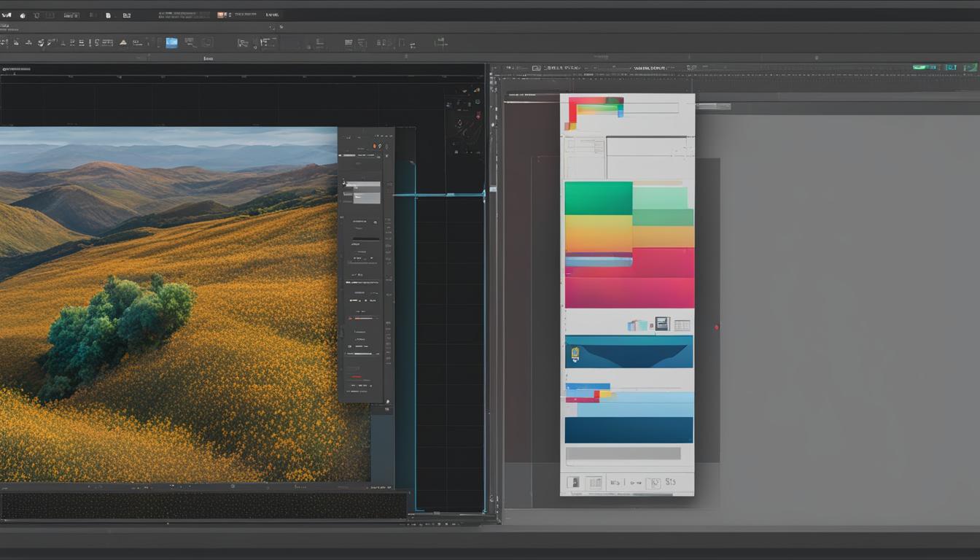980x560 pixels.
Task: Open the blue image thumbnail icon in the toolbar
Action: [172, 42]
